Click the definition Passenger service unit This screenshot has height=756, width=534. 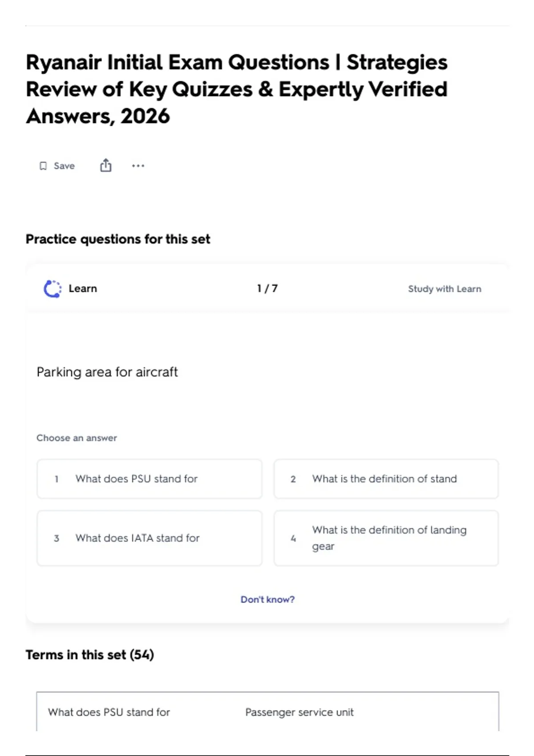[x=299, y=712]
